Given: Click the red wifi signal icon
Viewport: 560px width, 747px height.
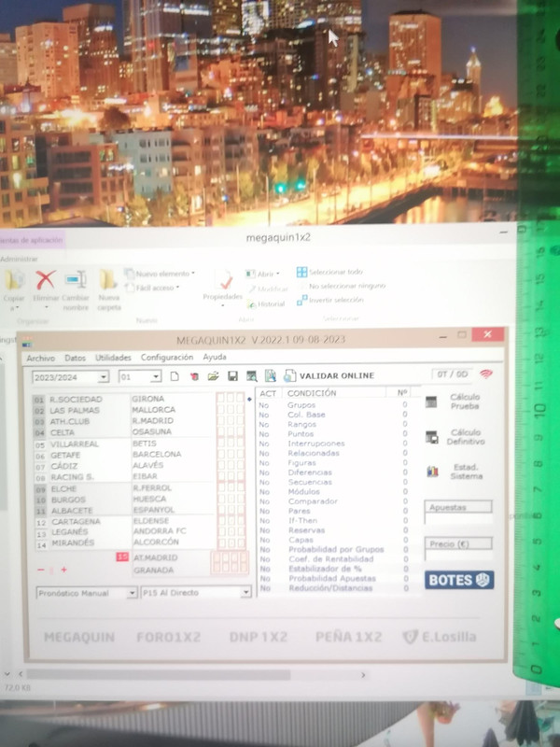Looking at the screenshot, I should point(485,374).
